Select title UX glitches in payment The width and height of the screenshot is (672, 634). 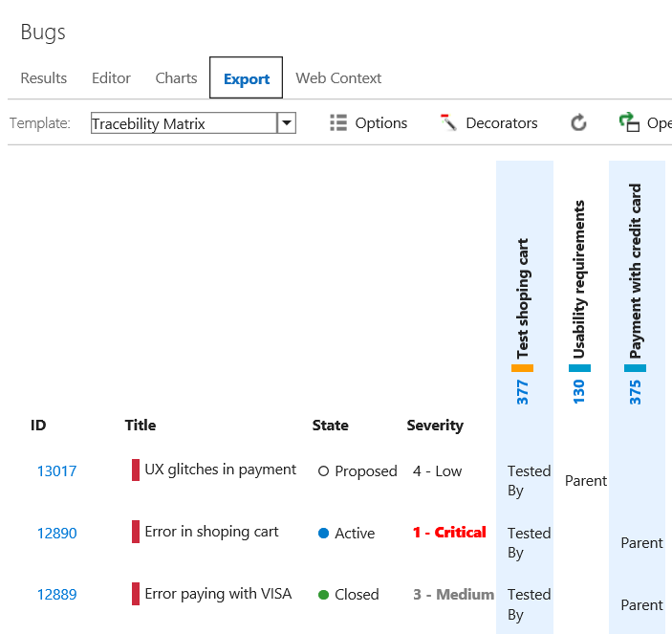(220, 470)
